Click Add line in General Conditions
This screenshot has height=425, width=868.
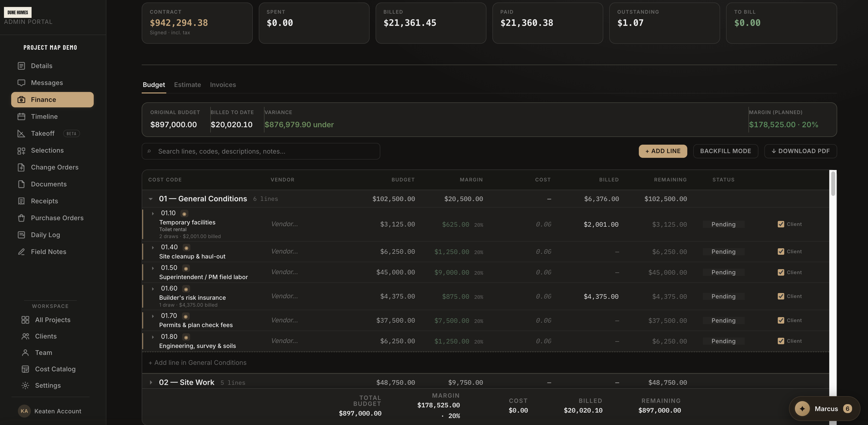click(x=197, y=363)
